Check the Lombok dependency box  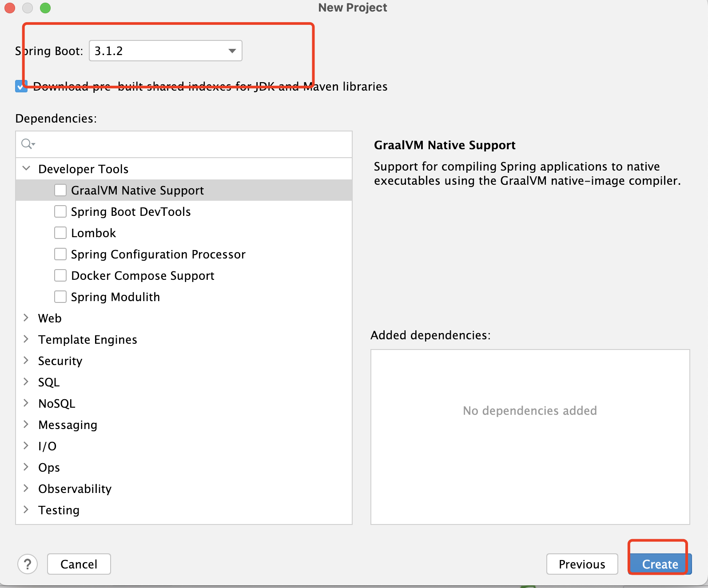tap(60, 233)
